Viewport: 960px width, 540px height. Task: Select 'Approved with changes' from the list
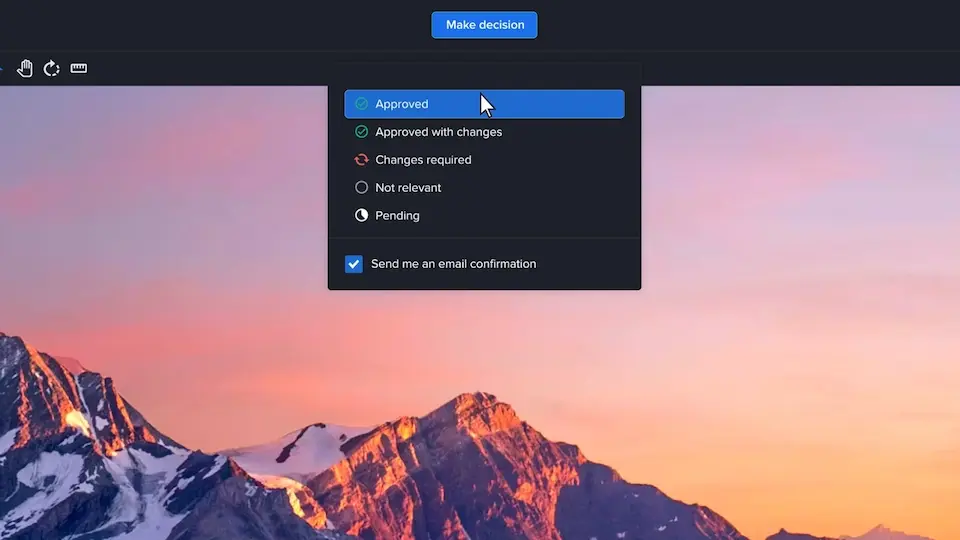[438, 132]
